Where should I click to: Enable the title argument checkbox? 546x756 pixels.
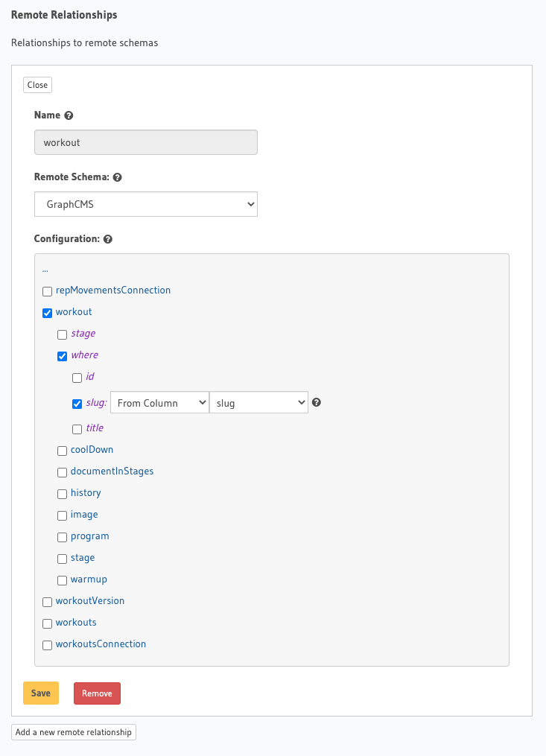point(77,429)
